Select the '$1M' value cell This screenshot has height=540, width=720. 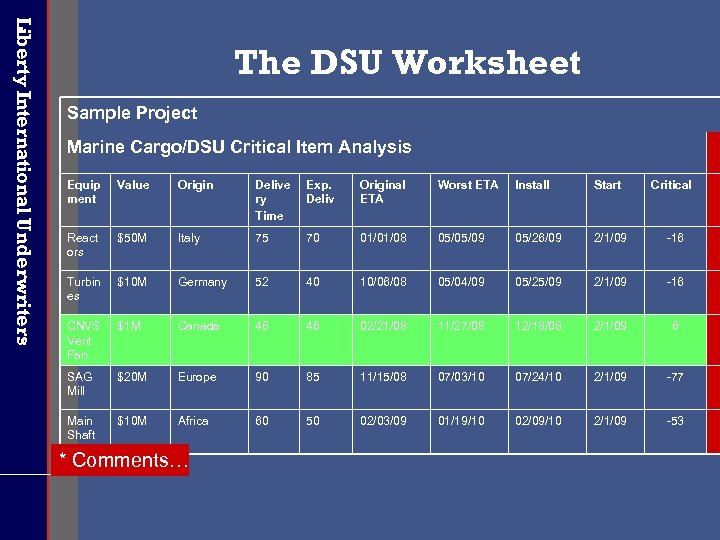pos(141,340)
